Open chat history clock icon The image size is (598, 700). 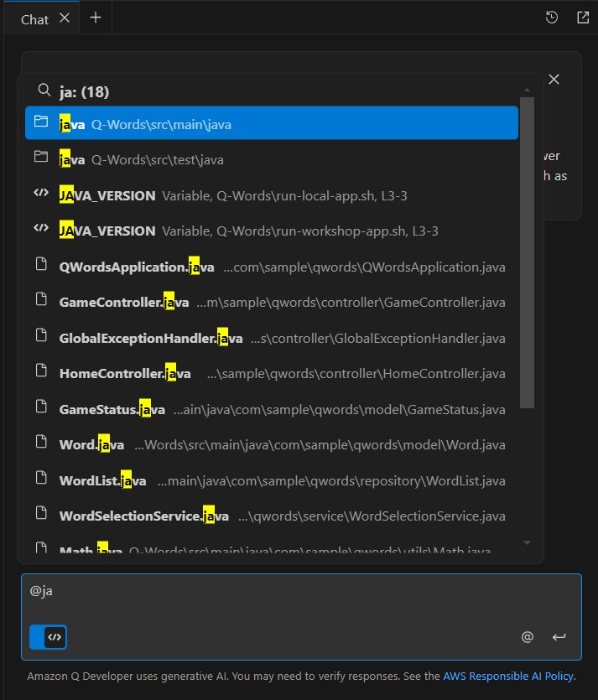pyautogui.click(x=552, y=18)
